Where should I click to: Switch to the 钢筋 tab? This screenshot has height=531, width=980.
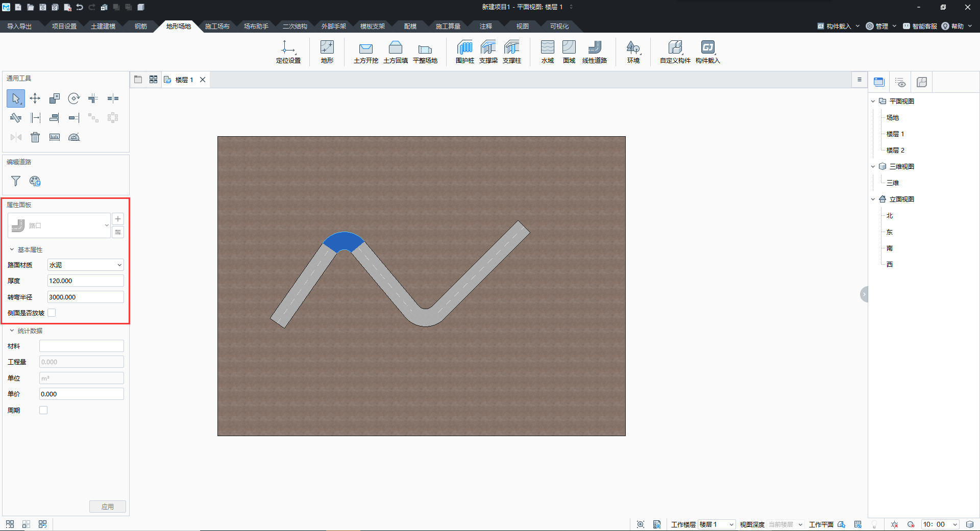tap(141, 26)
